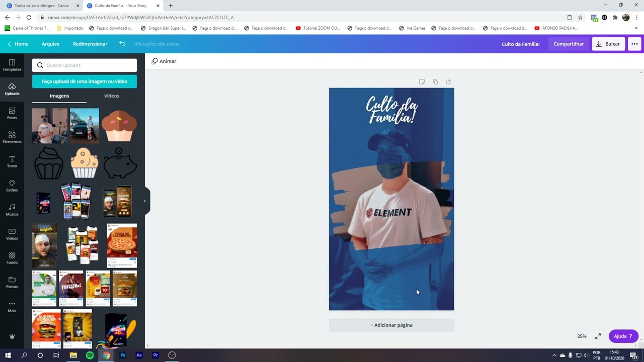
Task: Click Adicionar página button
Action: [x=391, y=325]
